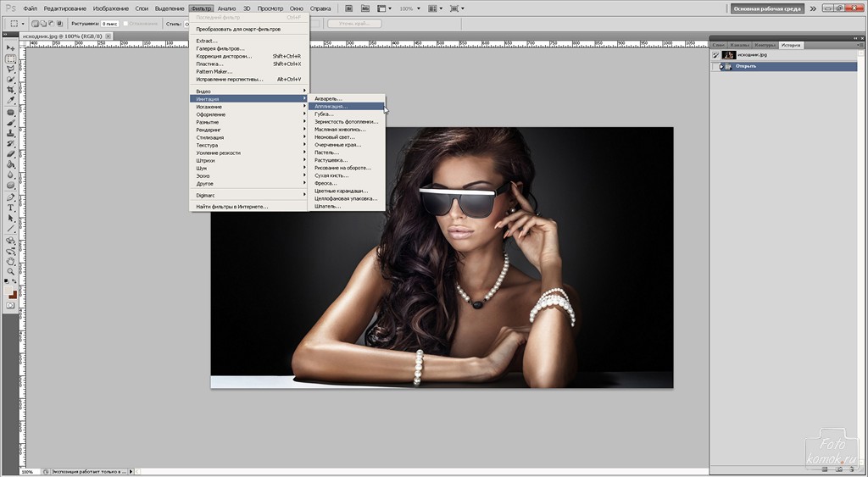The height and width of the screenshot is (477, 868).
Task: Select the Spot Healing Brush tool
Action: click(x=10, y=113)
